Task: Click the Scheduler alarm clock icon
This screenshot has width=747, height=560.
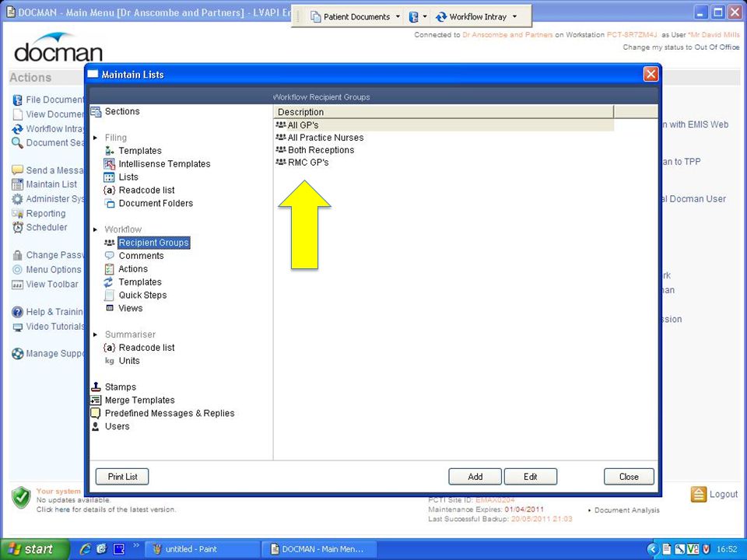Action: tap(18, 228)
